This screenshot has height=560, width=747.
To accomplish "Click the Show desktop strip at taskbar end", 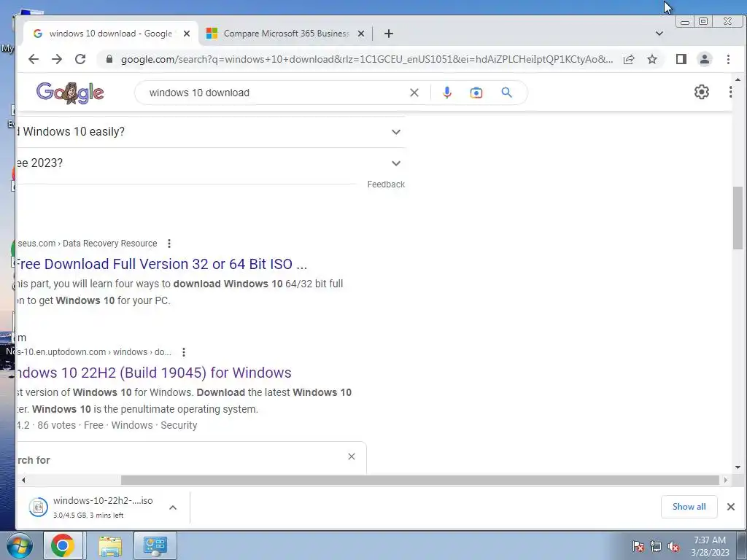I will click(x=742, y=545).
